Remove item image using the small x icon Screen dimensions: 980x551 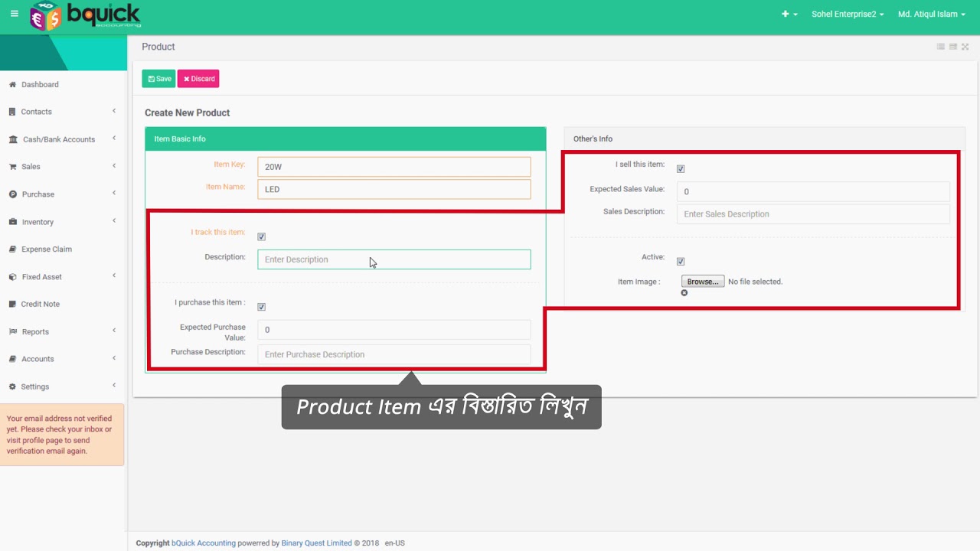pyautogui.click(x=684, y=293)
